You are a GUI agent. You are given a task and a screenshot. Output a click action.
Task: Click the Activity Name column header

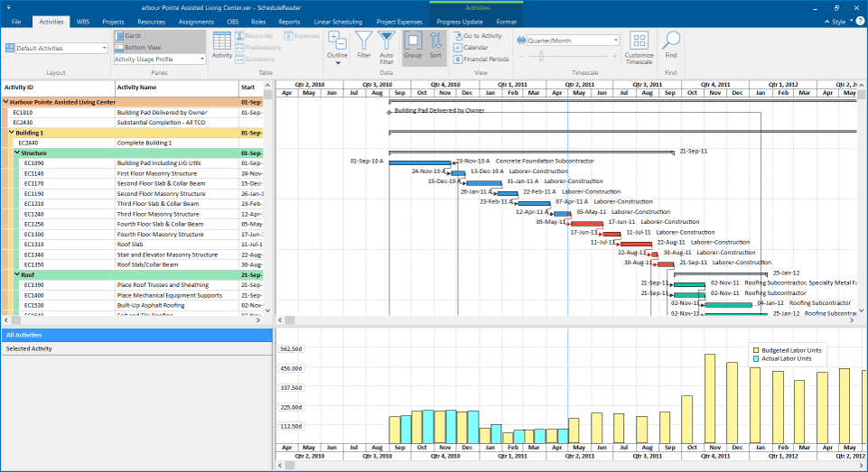point(177,88)
